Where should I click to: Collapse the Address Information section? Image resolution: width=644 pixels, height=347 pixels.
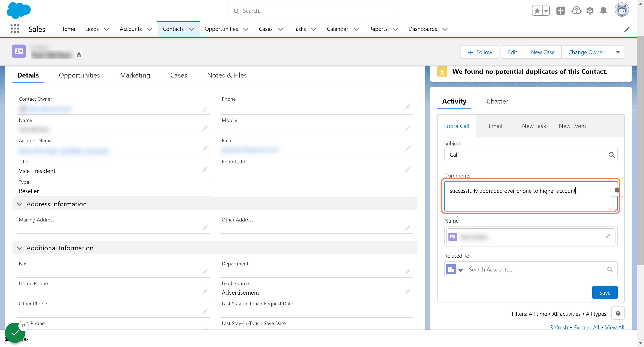tap(20, 204)
